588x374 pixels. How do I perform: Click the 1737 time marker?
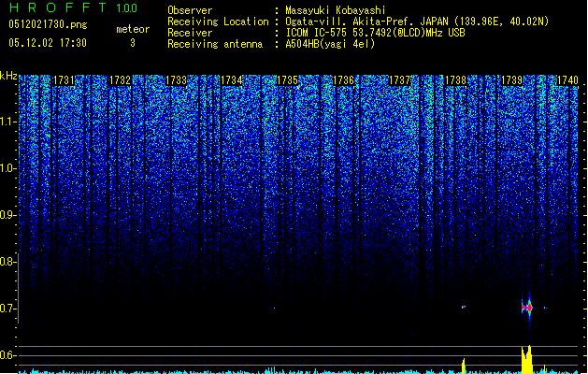click(399, 80)
